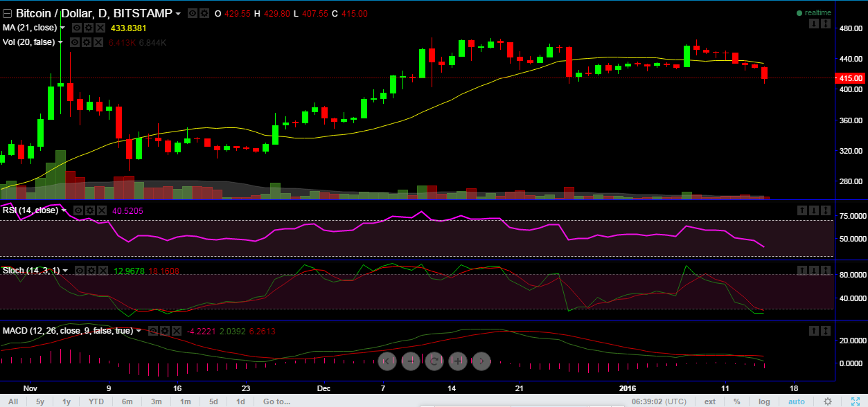Move Stoch pane up with arrow icon
868x407 pixels.
point(803,271)
